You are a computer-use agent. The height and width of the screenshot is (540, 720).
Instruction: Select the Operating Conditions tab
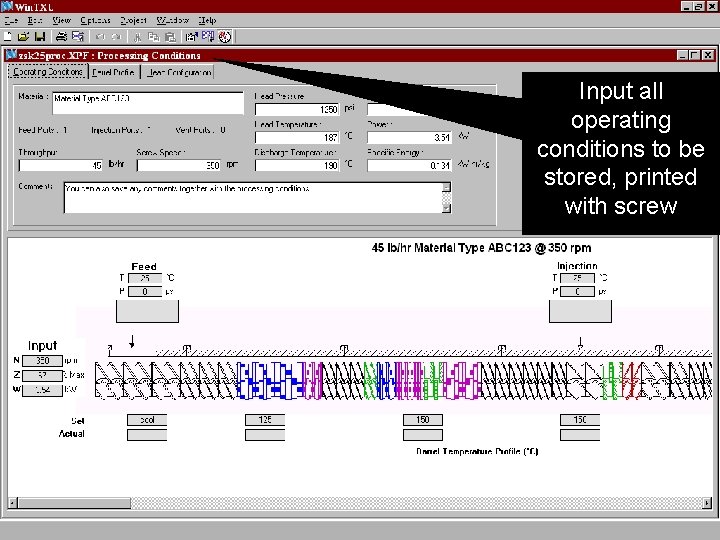pyautogui.click(x=48, y=72)
